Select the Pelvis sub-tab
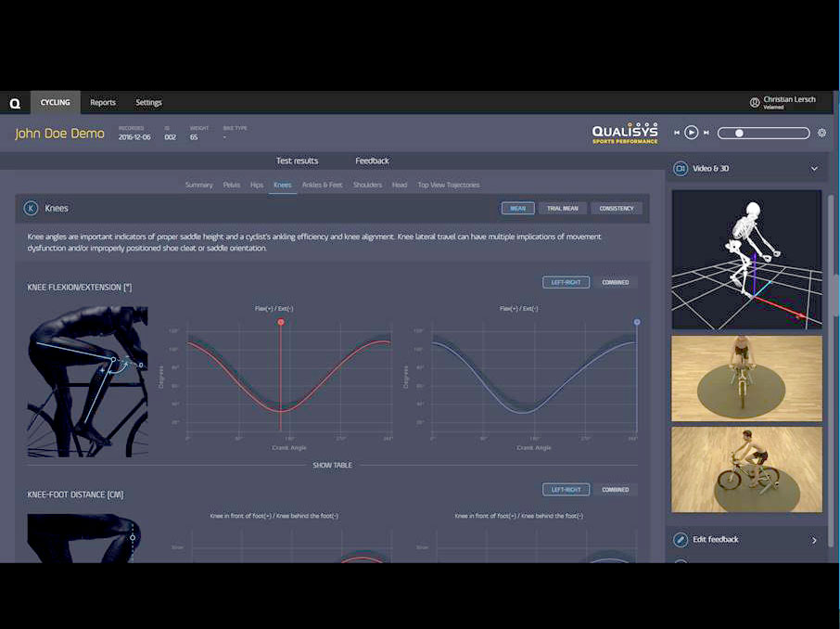Image resolution: width=840 pixels, height=629 pixels. 232,185
